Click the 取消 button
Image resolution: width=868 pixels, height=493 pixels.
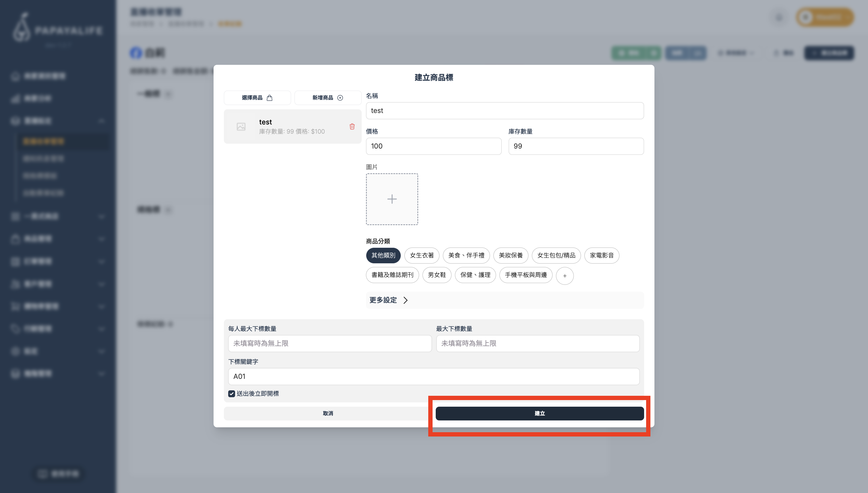pos(328,413)
